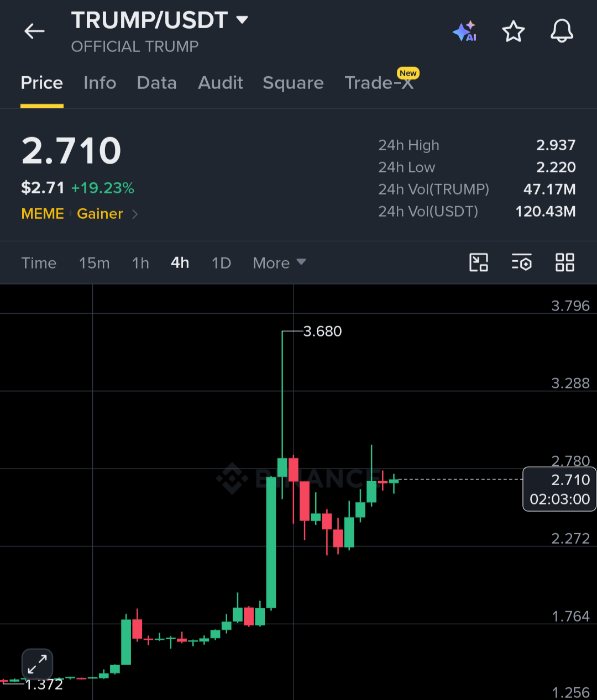Image resolution: width=597 pixels, height=700 pixels.
Task: Tap the 3.796 axis price label
Action: pyautogui.click(x=570, y=306)
